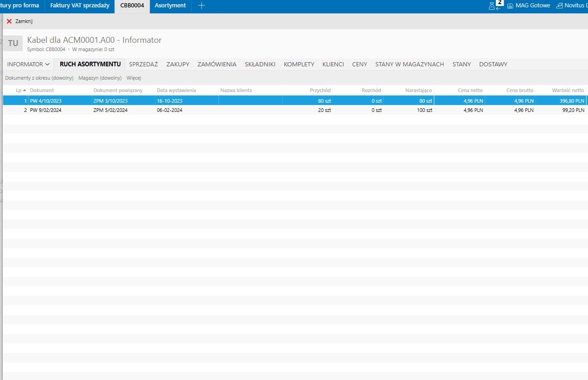Click the MAG Gotowe warehouse icon

point(510,6)
